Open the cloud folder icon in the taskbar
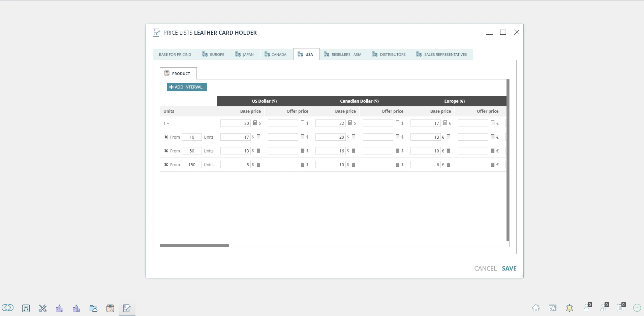Image resolution: width=644 pixels, height=316 pixels. tap(93, 308)
